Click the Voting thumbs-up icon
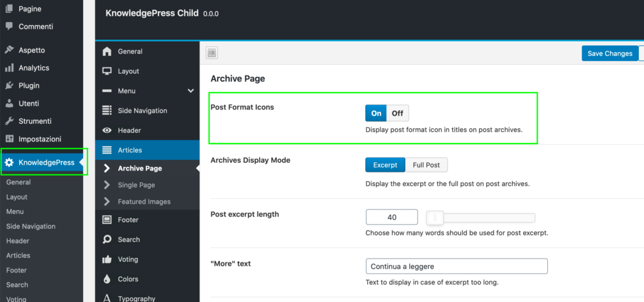Image resolution: width=644 pixels, height=302 pixels. click(x=107, y=259)
